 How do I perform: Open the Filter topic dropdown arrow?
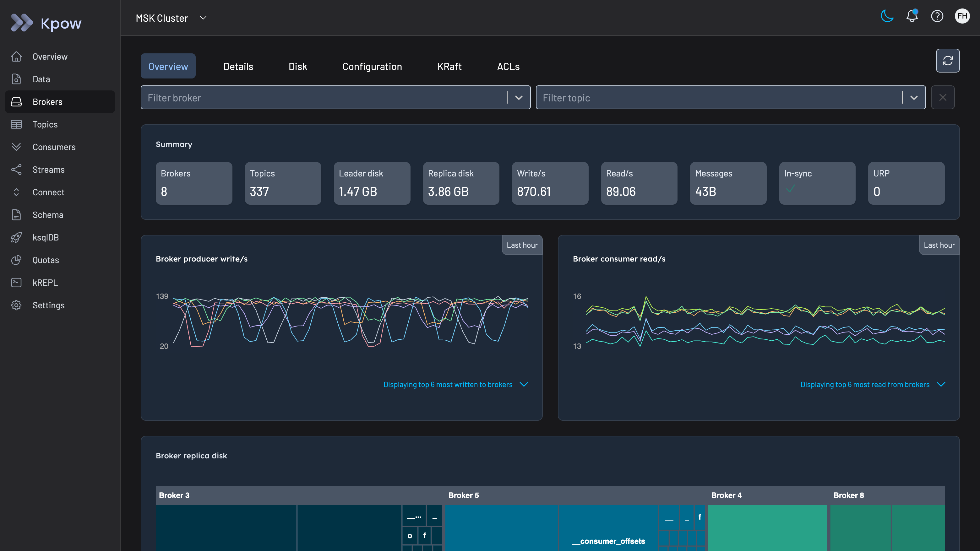(913, 98)
